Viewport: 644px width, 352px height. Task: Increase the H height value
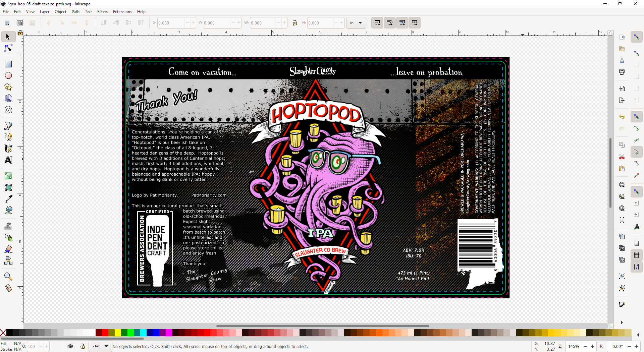click(x=342, y=23)
